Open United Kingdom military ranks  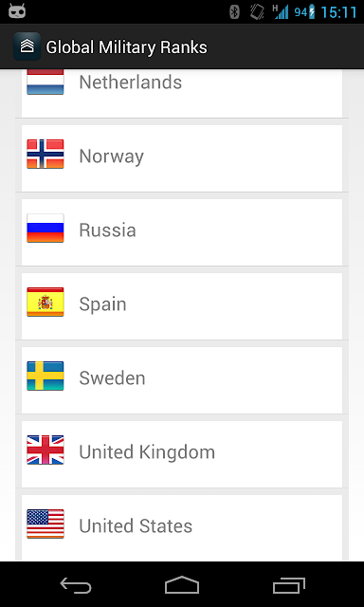(182, 453)
